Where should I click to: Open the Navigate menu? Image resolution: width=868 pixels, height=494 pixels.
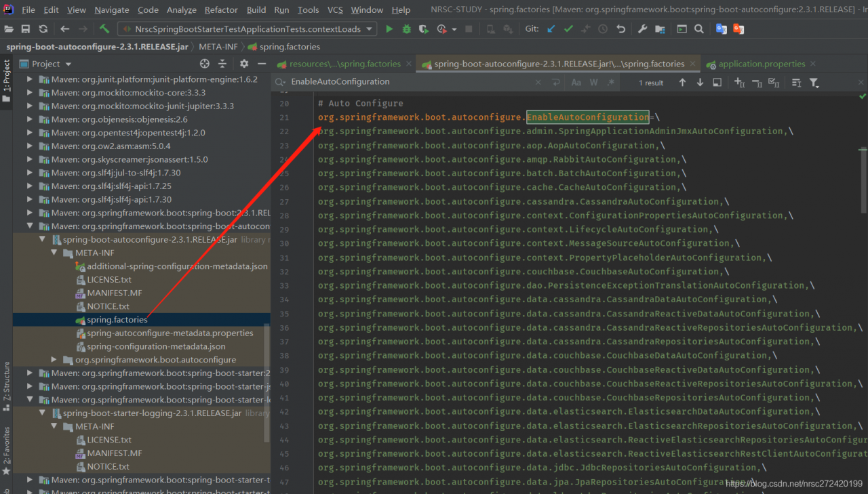tap(112, 10)
